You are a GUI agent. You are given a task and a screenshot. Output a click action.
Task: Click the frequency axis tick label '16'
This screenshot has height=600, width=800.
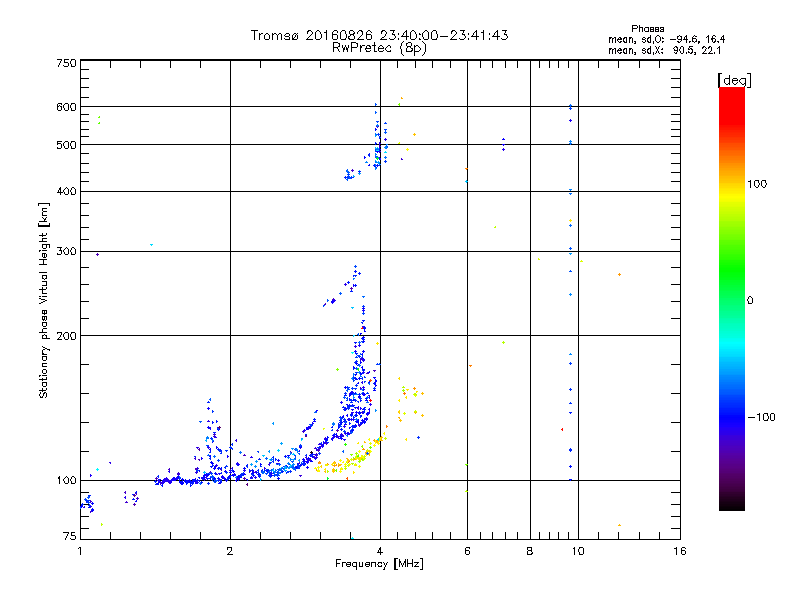coord(680,551)
